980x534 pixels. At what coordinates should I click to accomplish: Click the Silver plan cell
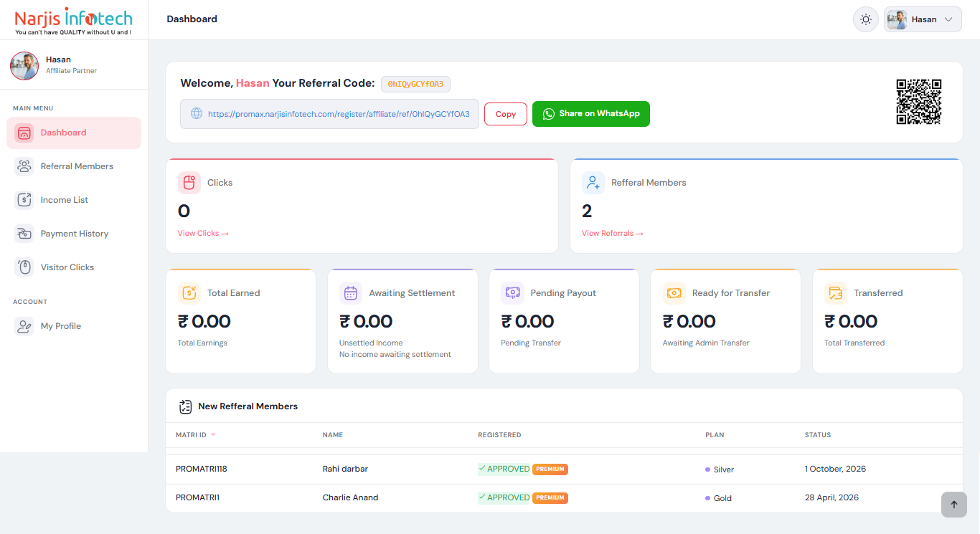(x=720, y=469)
